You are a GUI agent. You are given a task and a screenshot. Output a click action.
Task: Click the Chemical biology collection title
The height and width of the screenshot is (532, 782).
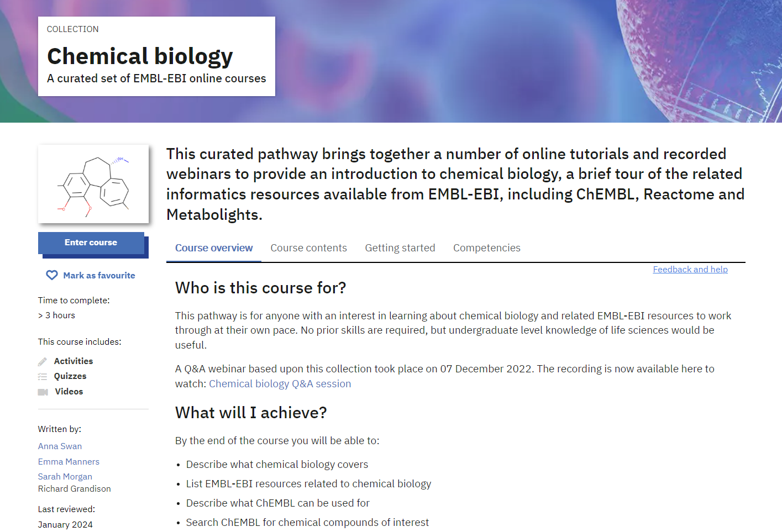point(139,56)
